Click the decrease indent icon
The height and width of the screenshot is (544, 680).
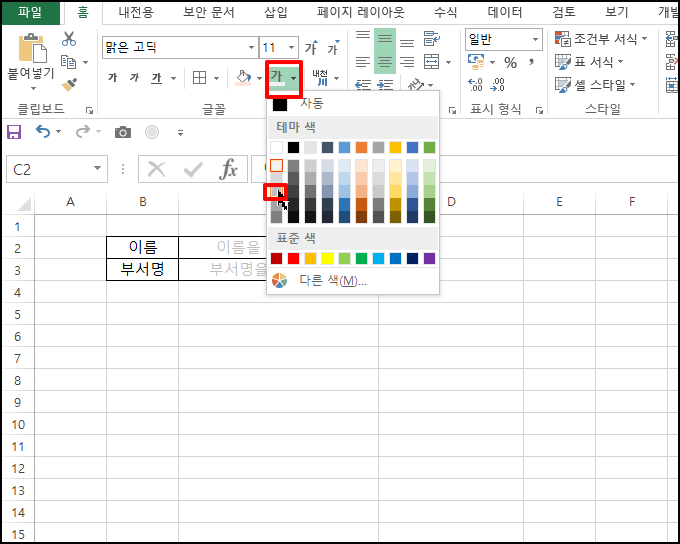(363, 84)
